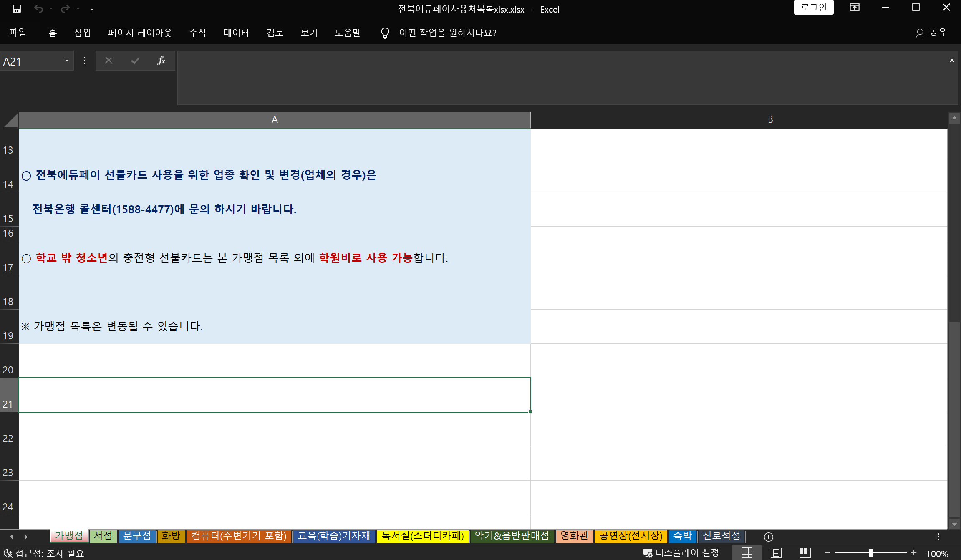
Task: Switch to the 독서실(스터디카페) sheet tab
Action: [422, 536]
